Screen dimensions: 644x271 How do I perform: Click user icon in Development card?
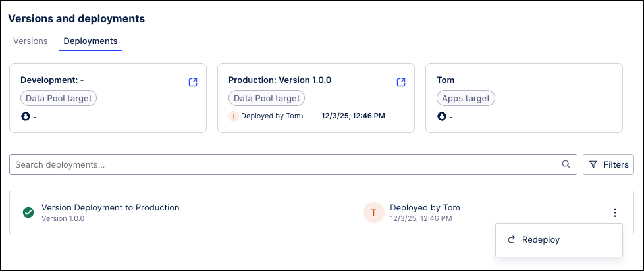click(x=26, y=116)
